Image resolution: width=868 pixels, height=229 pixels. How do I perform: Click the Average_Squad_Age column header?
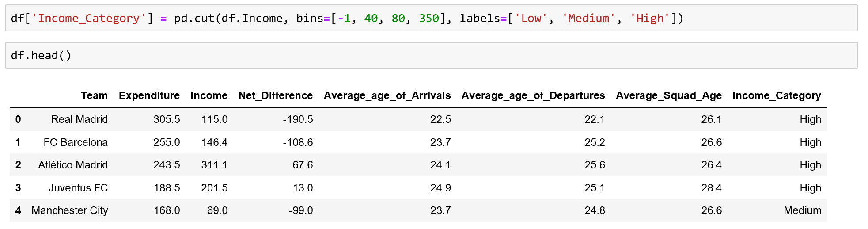click(x=669, y=95)
